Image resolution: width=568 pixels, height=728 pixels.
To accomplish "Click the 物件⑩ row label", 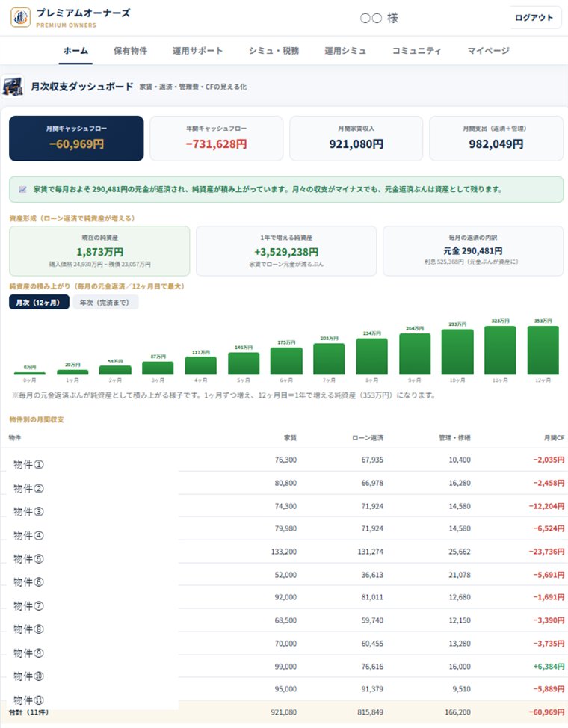I will coord(28,676).
